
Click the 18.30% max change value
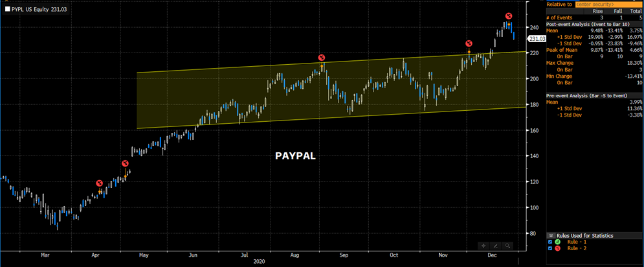pyautogui.click(x=634, y=63)
